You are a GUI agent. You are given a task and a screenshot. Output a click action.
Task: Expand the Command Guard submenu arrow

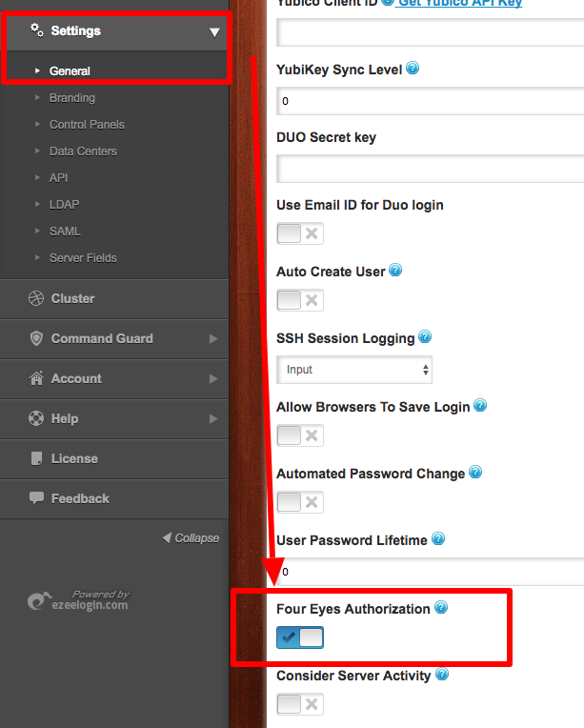[213, 338]
